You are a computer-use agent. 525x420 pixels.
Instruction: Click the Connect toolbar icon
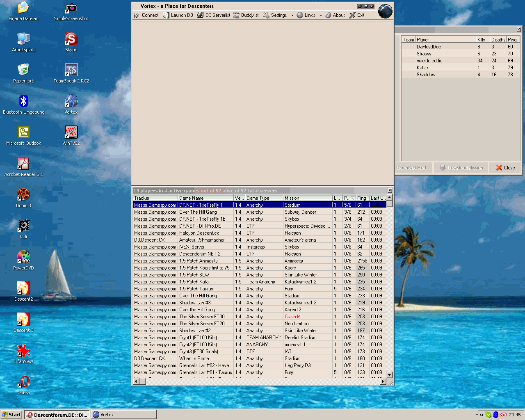point(137,15)
